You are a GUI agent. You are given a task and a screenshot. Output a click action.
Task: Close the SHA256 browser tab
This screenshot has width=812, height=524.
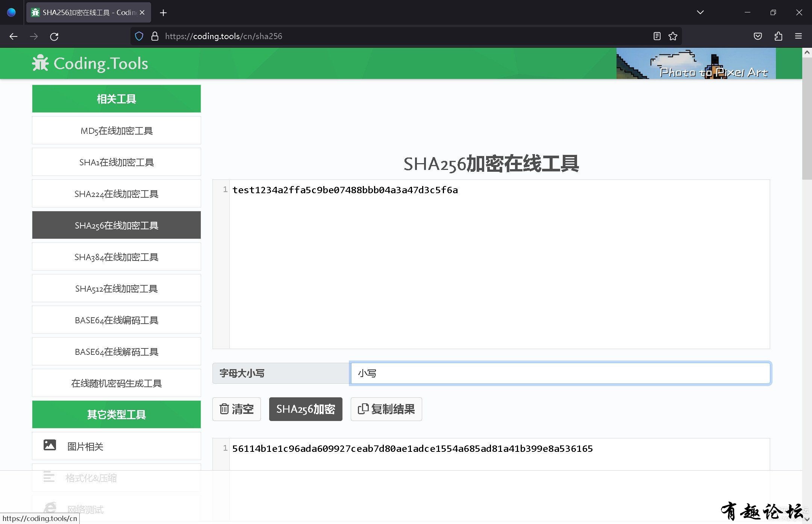point(142,12)
